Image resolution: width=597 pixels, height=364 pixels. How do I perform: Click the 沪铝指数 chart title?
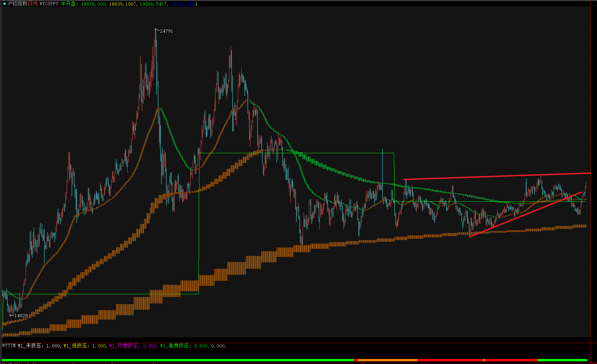[17, 4]
